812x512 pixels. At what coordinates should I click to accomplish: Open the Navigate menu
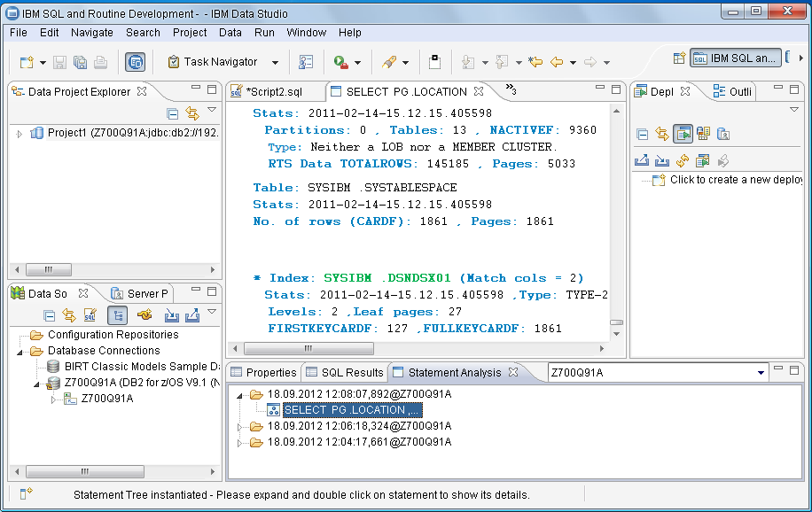[x=92, y=33]
